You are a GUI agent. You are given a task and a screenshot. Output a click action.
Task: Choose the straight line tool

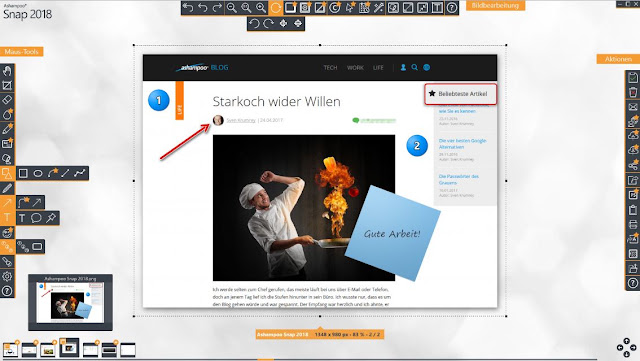coord(65,174)
